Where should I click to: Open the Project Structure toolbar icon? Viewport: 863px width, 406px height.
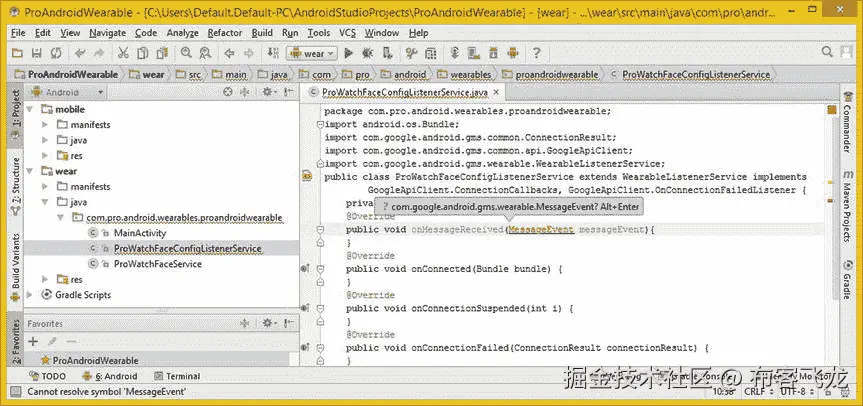point(431,53)
